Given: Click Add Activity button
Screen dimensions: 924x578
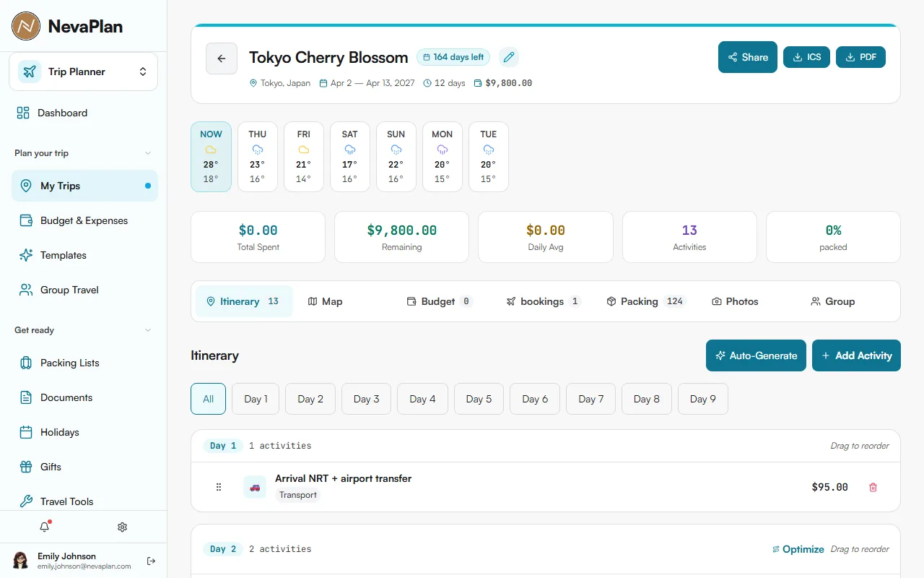Looking at the screenshot, I should point(856,355).
